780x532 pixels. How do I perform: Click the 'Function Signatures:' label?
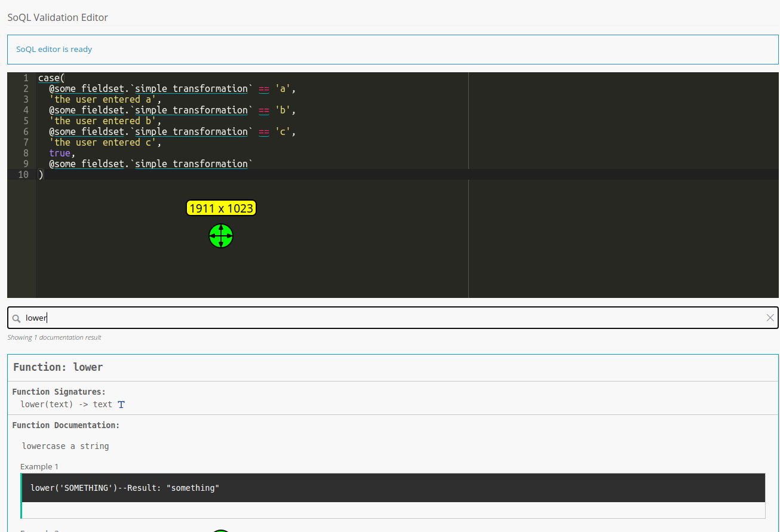coord(59,392)
